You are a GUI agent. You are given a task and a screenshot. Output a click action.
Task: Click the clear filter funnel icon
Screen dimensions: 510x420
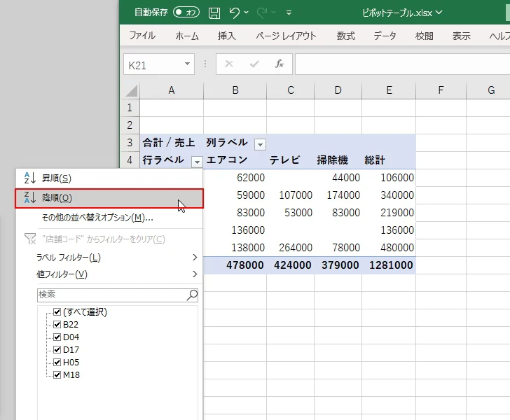point(30,239)
